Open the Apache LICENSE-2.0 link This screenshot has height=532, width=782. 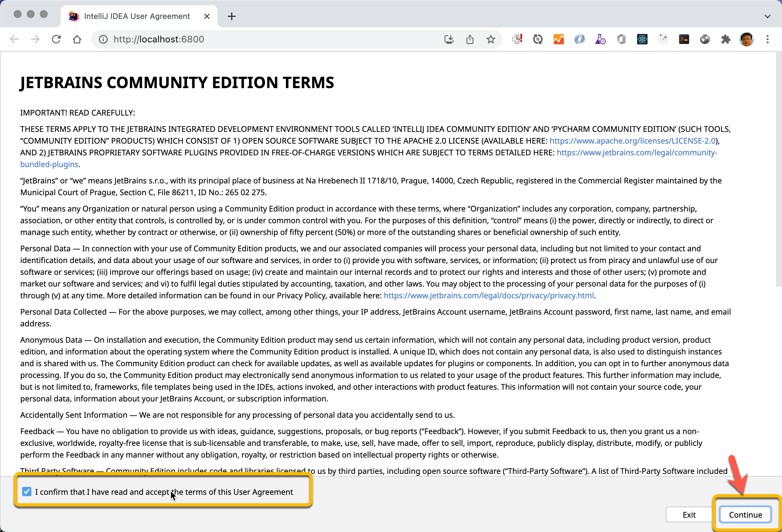(x=633, y=141)
